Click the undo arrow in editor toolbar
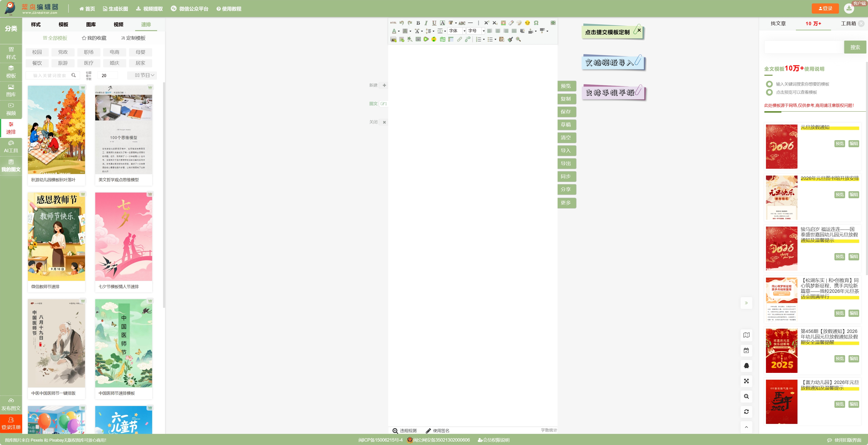The width and height of the screenshot is (868, 445). (x=402, y=23)
